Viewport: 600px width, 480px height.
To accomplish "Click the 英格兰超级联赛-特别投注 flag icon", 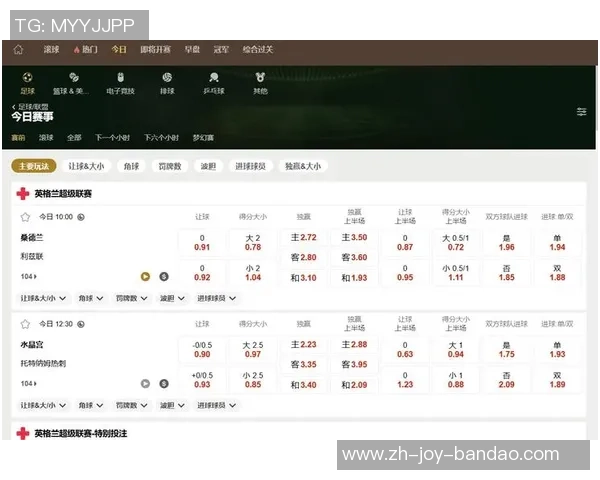I will (x=23, y=433).
